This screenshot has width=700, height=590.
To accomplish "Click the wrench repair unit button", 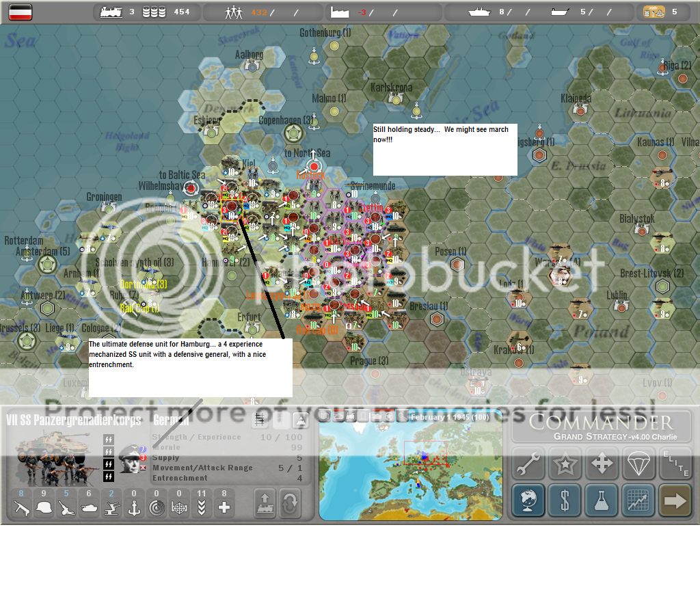I will 528,463.
